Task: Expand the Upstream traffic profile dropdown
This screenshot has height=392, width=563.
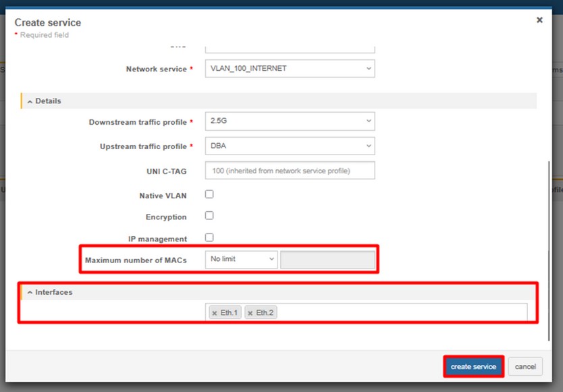Action: click(290, 146)
